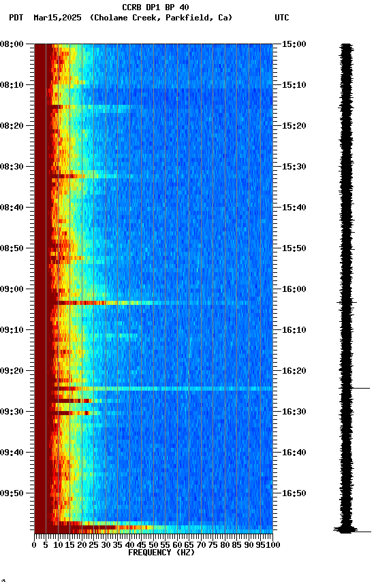The height and width of the screenshot is (588, 376).
Task: Click the 16:30 UTC time label
Action: pyautogui.click(x=294, y=412)
